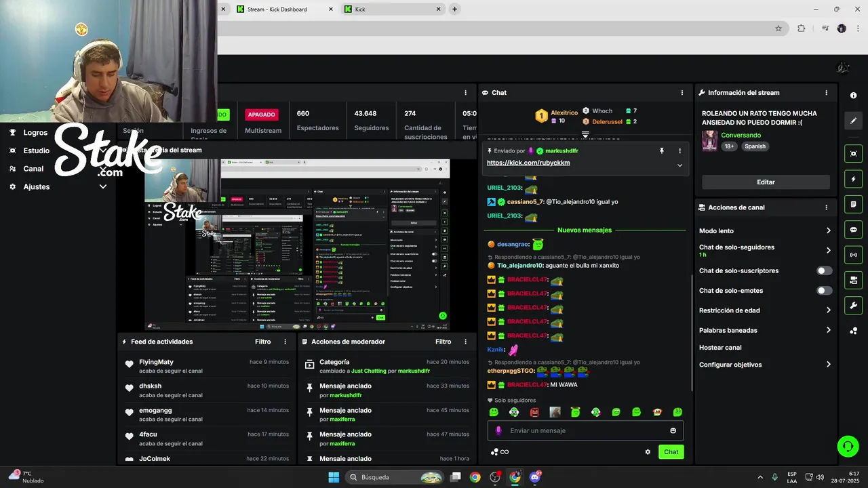
Task: Open three-dot menu on pinned message
Action: (x=680, y=150)
